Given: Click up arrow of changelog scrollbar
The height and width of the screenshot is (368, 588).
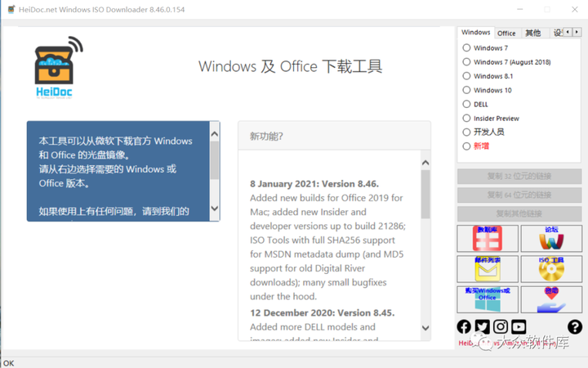Looking at the screenshot, I should pos(425,163).
